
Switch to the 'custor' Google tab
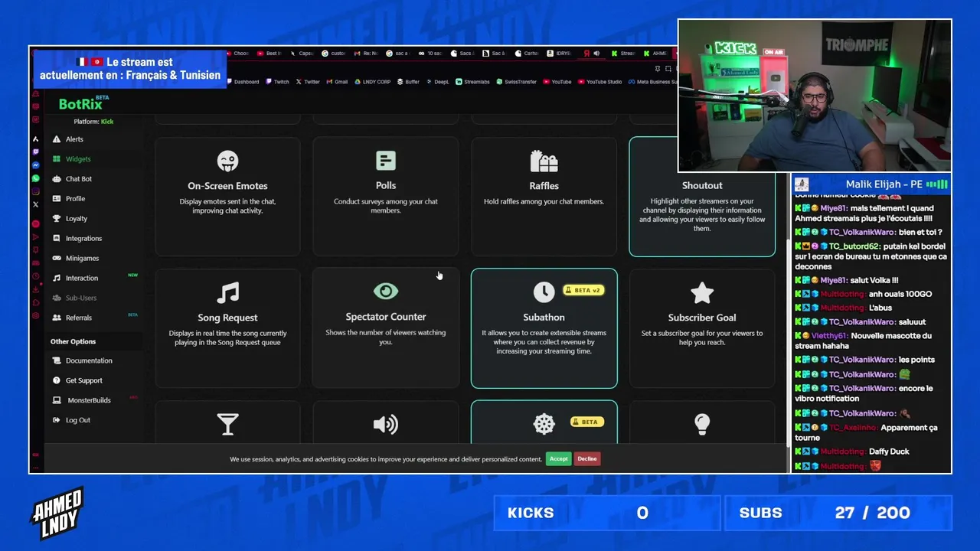[x=335, y=54]
